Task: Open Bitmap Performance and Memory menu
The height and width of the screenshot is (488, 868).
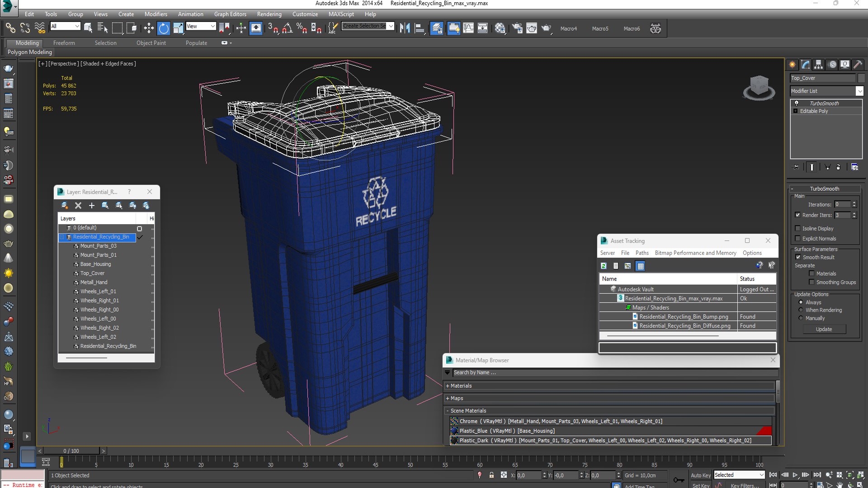Action: click(695, 253)
